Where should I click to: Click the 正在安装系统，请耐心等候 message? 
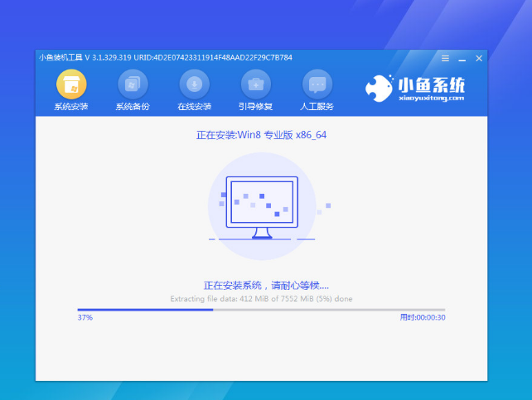click(x=266, y=286)
